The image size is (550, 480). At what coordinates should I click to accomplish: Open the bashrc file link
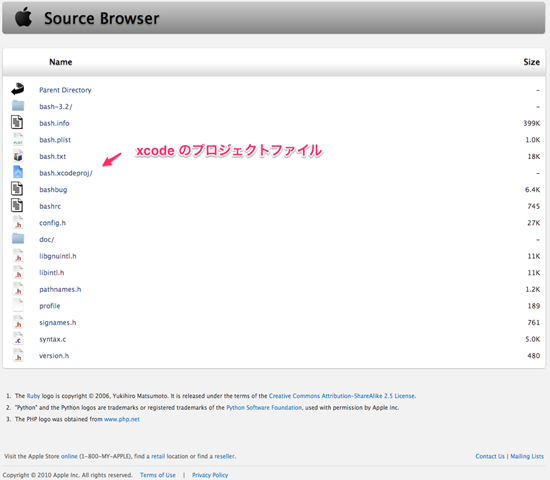click(50, 206)
